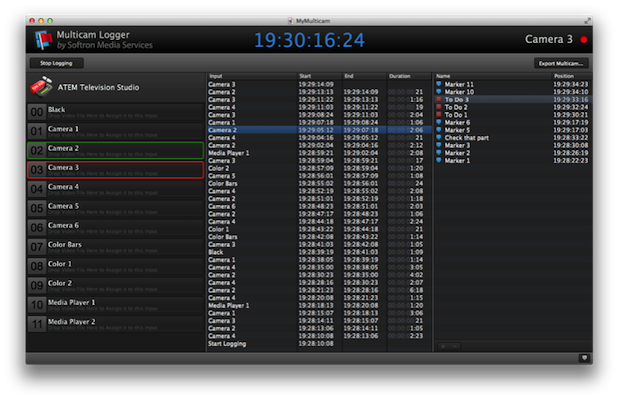
Task: Click the marker button in the bottom status bar
Action: point(584,358)
